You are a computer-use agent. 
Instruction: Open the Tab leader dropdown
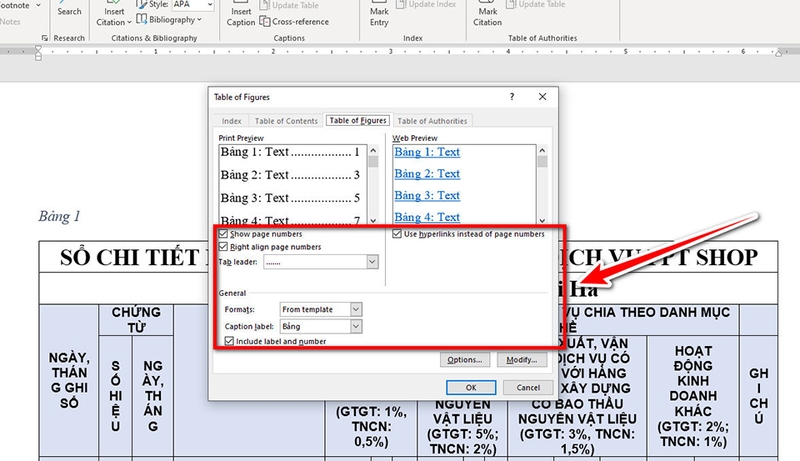(x=372, y=262)
